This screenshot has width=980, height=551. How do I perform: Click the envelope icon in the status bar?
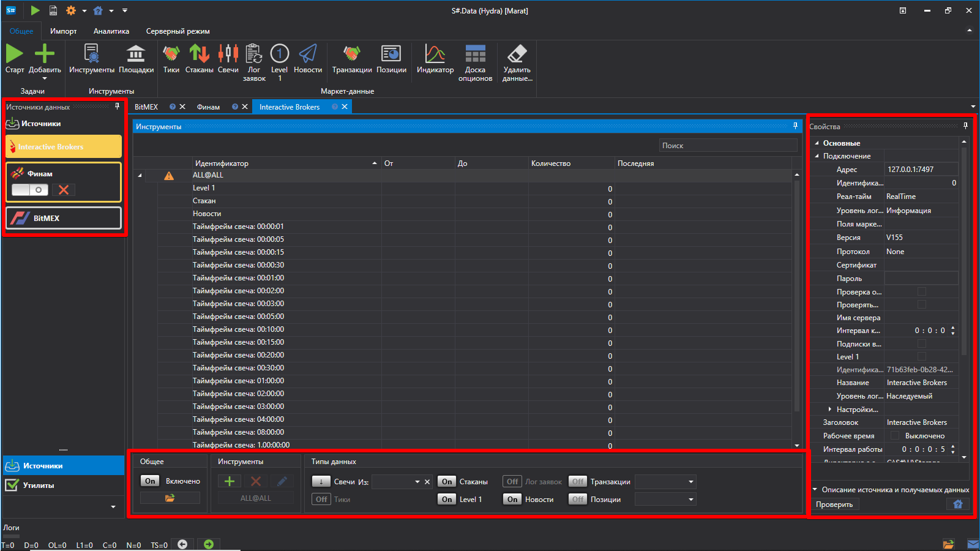click(973, 544)
